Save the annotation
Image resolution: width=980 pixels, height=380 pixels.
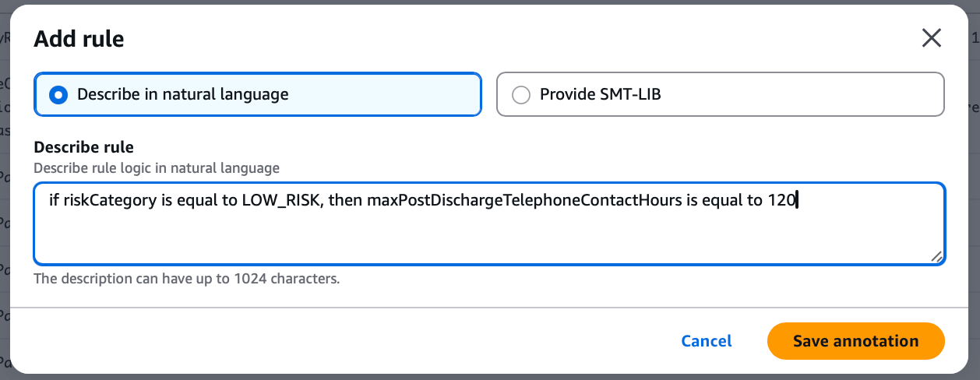pyautogui.click(x=855, y=341)
